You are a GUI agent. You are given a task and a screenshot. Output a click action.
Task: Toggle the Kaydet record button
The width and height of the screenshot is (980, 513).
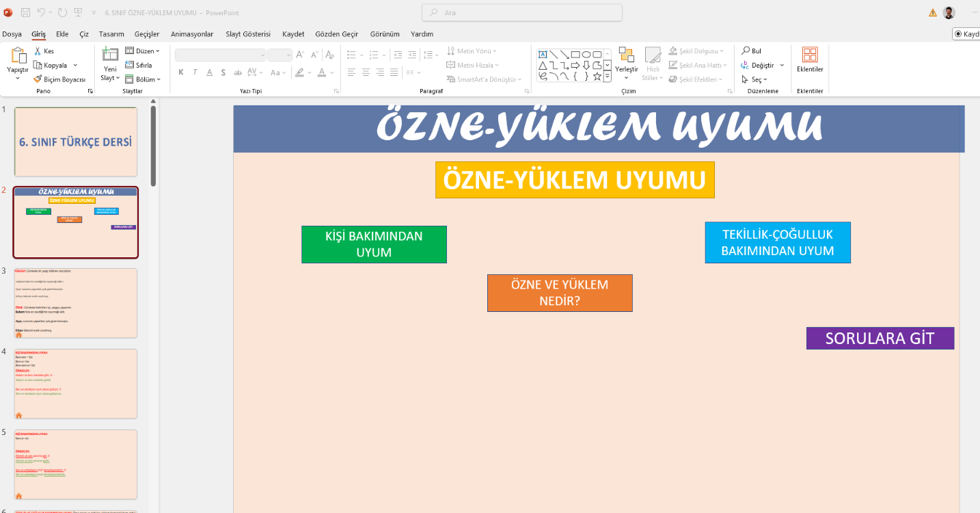point(967,34)
